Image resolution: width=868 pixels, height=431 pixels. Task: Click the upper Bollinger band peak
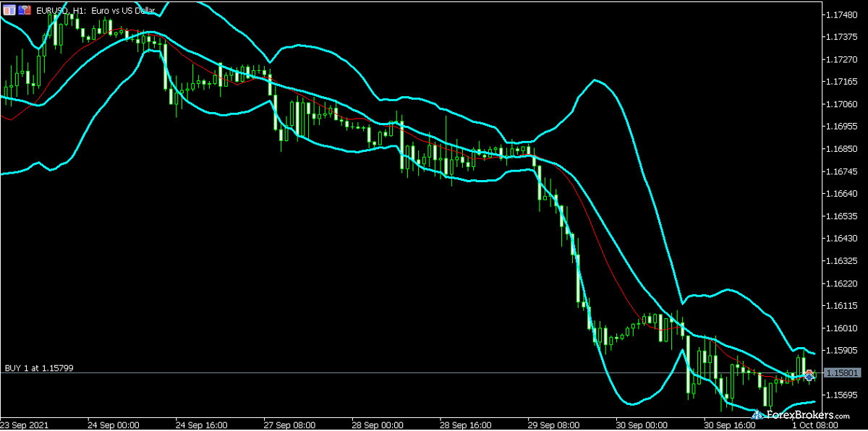coord(595,80)
